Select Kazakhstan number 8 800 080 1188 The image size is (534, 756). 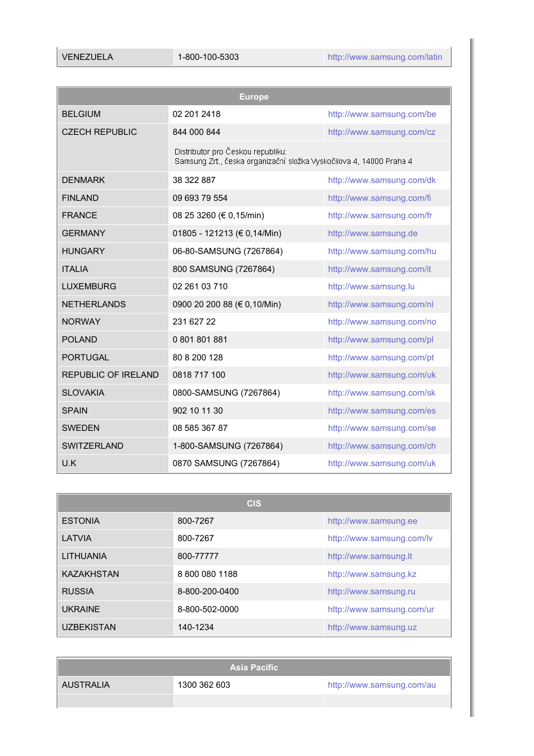(207, 574)
